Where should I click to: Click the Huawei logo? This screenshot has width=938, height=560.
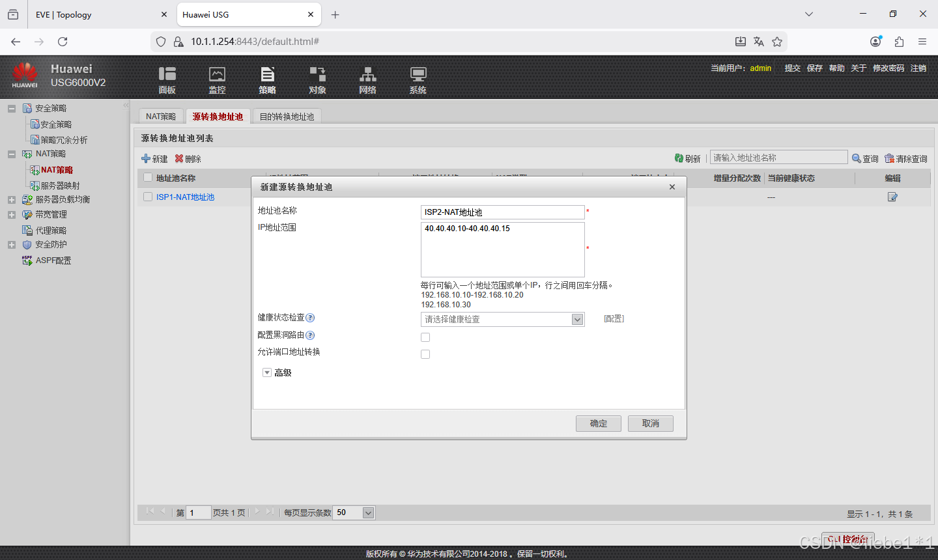(x=25, y=75)
